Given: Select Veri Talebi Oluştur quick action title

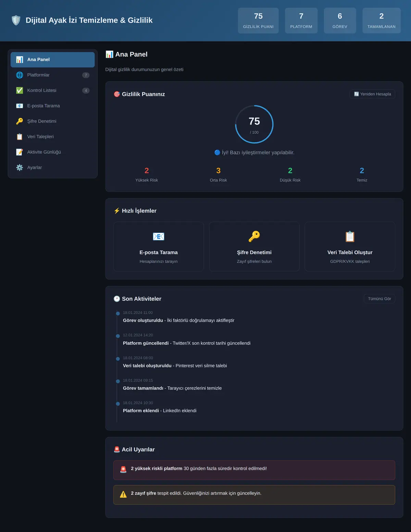Looking at the screenshot, I should (350, 253).
